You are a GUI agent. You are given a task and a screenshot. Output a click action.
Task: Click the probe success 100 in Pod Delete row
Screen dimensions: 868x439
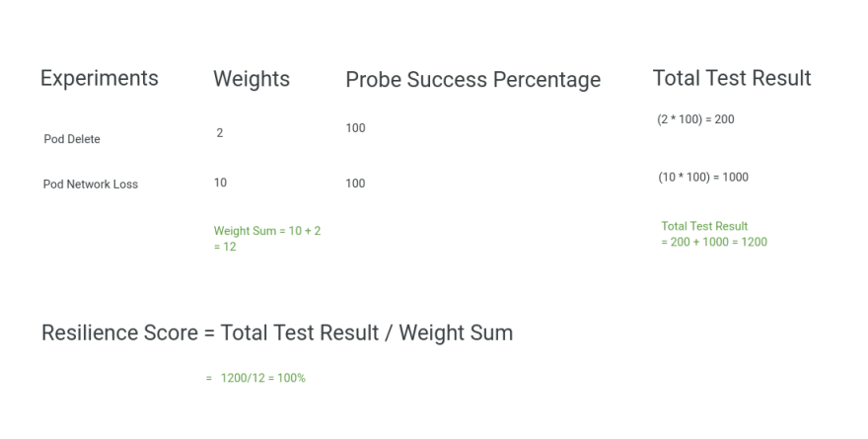pos(355,128)
